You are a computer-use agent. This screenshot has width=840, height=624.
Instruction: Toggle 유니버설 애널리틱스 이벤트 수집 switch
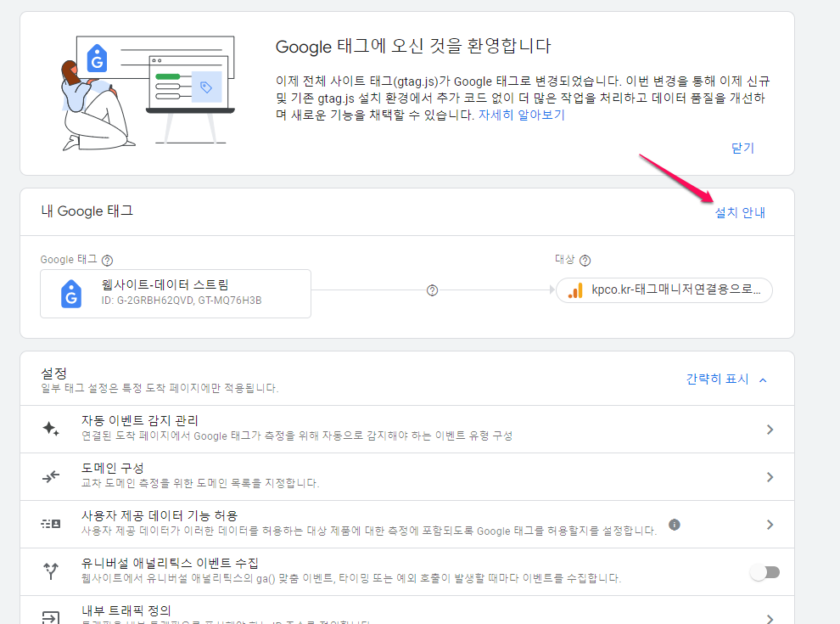coord(765,572)
